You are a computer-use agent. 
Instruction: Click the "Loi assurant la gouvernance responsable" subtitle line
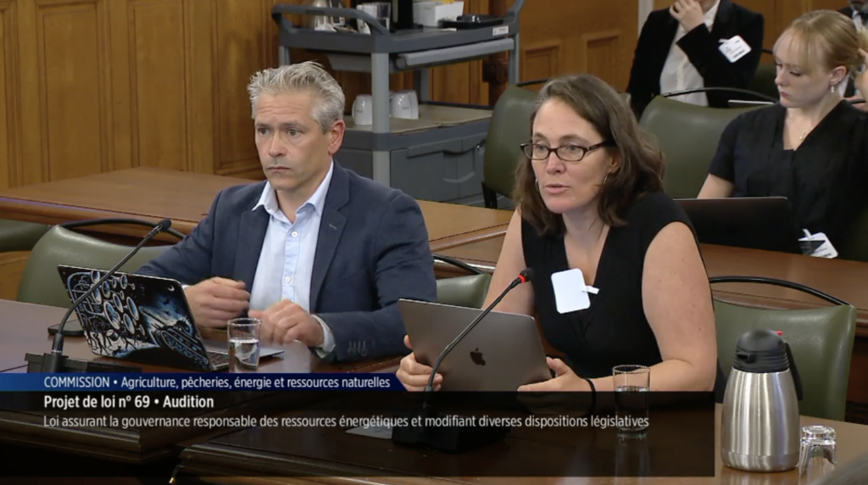[346, 422]
